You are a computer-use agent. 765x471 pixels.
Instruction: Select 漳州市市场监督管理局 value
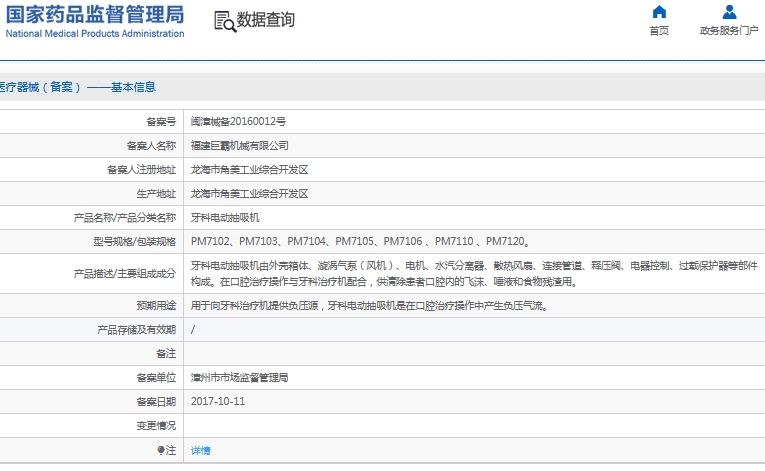240,378
